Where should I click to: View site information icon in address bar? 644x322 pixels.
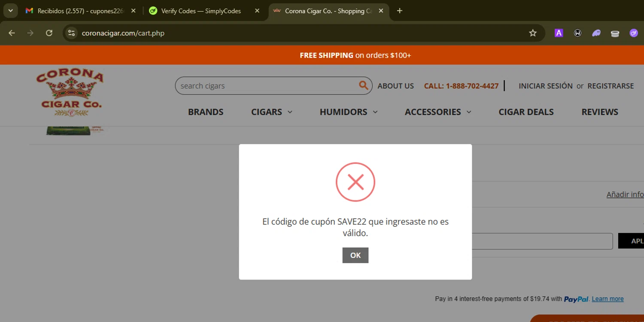coord(72,33)
